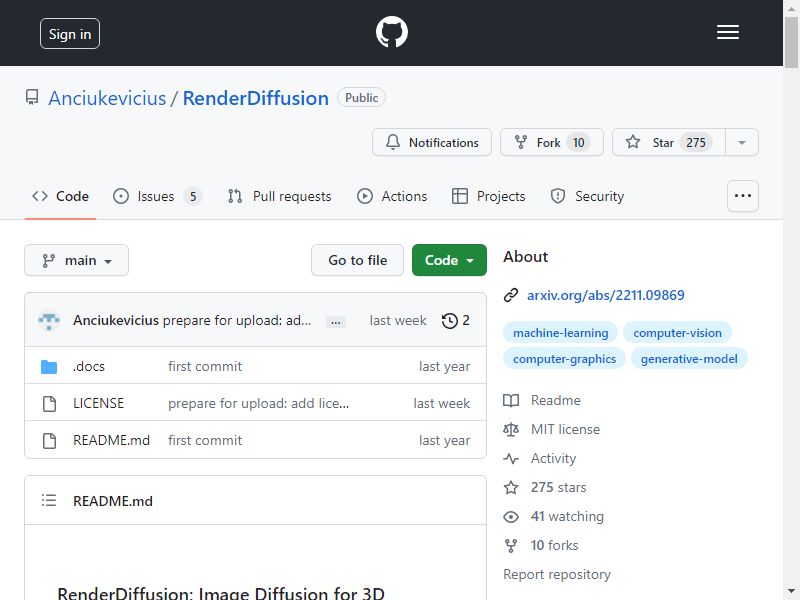Open the GitHub Octocat logo homepage

coord(391,32)
